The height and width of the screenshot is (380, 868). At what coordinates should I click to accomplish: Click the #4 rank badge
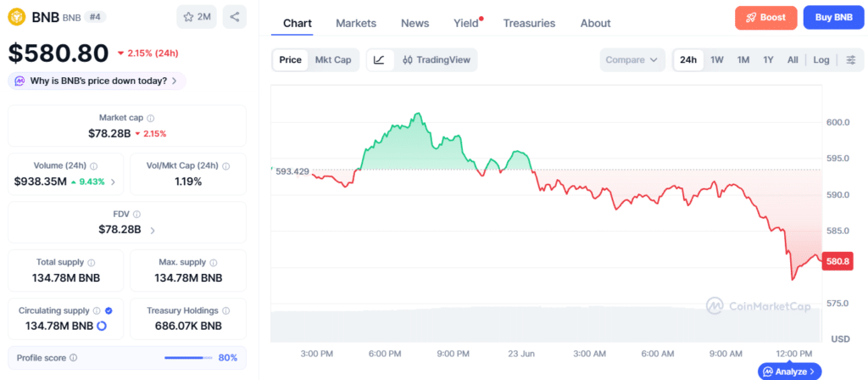click(x=95, y=17)
